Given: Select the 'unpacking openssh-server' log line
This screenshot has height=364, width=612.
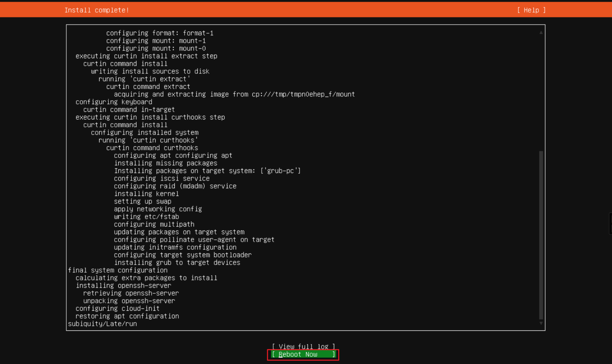Looking at the screenshot, I should tap(129, 301).
